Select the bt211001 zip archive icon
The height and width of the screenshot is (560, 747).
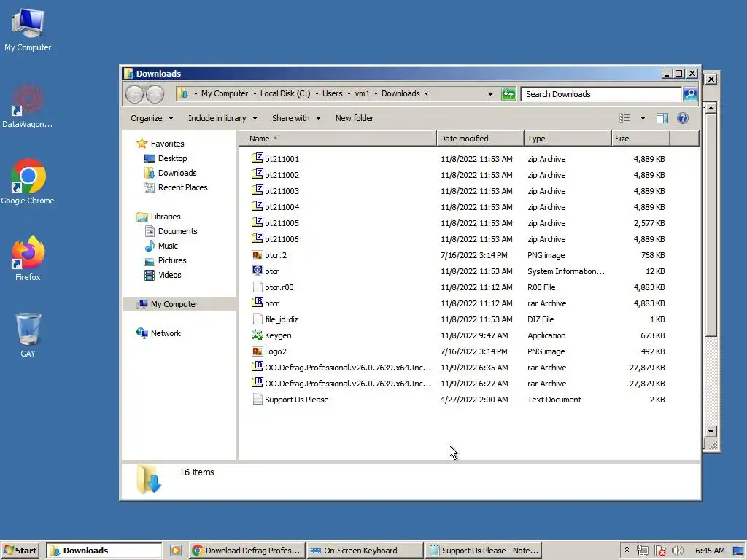(x=258, y=158)
